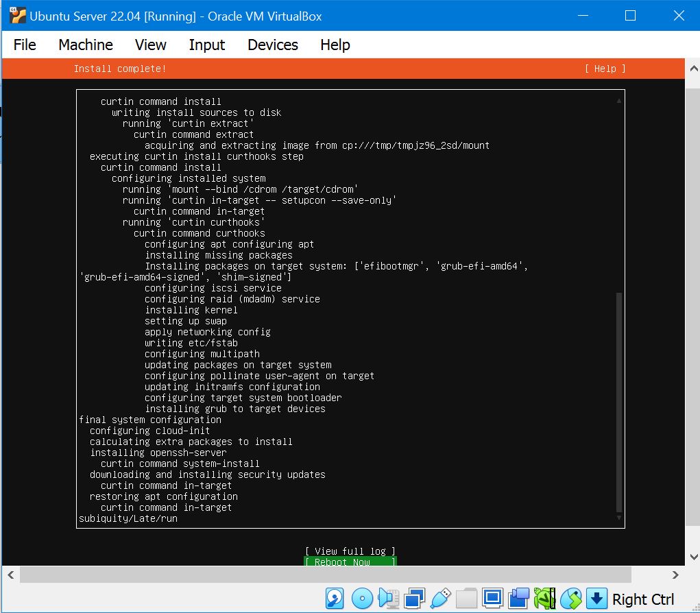Click 'executing curtin install curthooks step' line
Image resolution: width=700 pixels, height=613 pixels.
pos(197,156)
